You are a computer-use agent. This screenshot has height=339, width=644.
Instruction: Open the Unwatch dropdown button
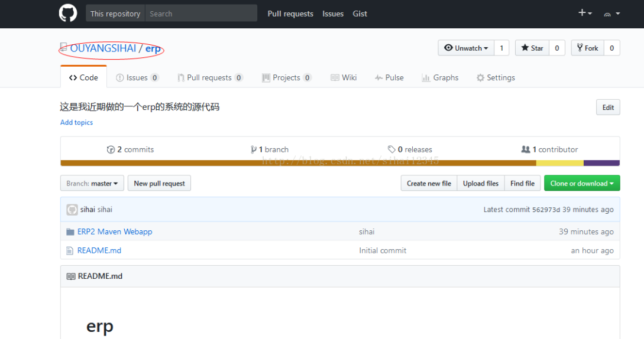[x=466, y=48]
